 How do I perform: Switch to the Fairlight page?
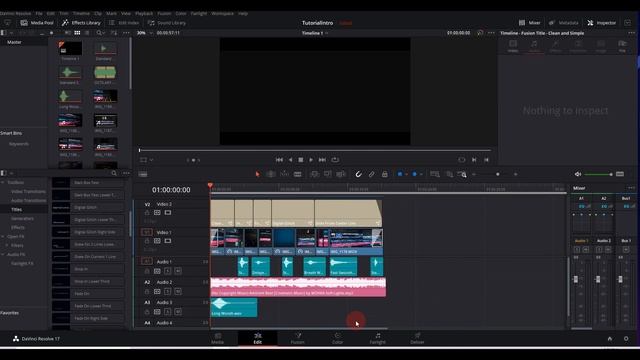point(378,339)
